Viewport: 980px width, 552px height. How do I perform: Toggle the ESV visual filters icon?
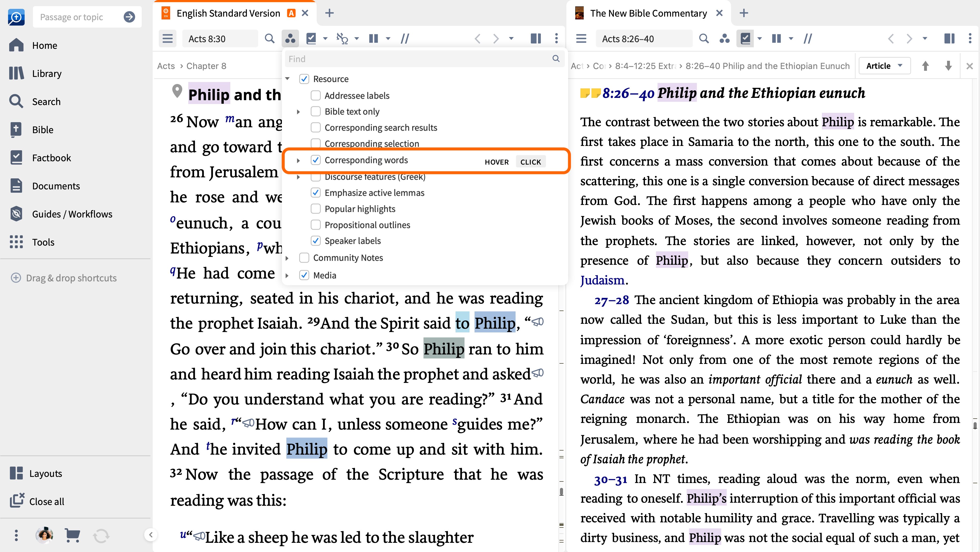point(290,38)
